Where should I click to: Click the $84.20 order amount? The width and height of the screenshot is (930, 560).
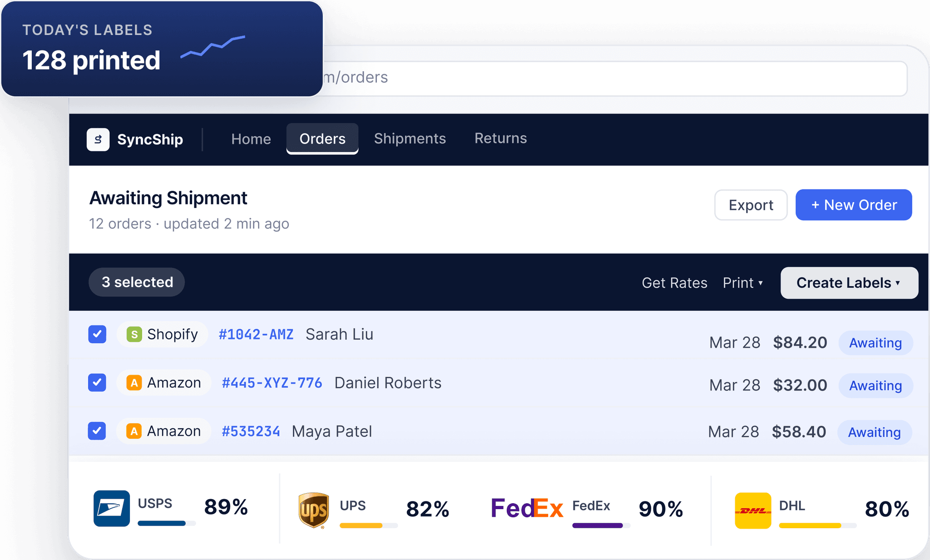(x=800, y=342)
